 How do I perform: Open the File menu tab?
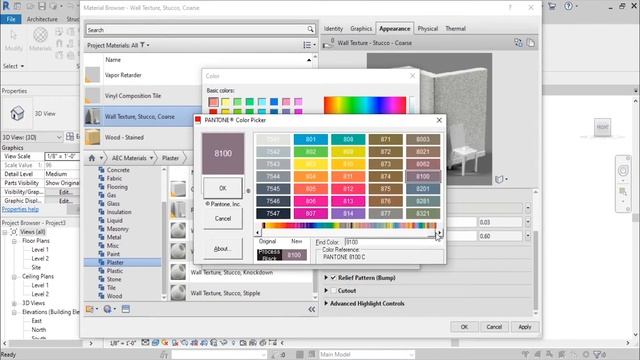pyautogui.click(x=11, y=19)
